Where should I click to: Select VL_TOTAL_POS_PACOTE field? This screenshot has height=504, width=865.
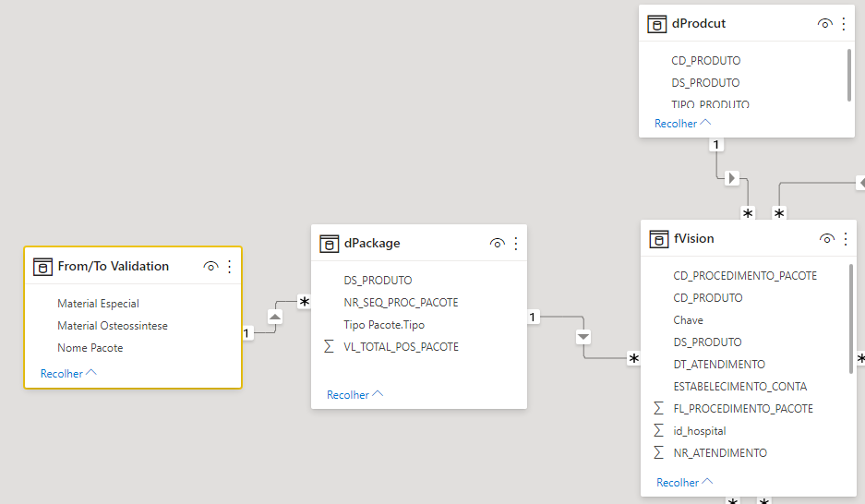pyautogui.click(x=401, y=346)
